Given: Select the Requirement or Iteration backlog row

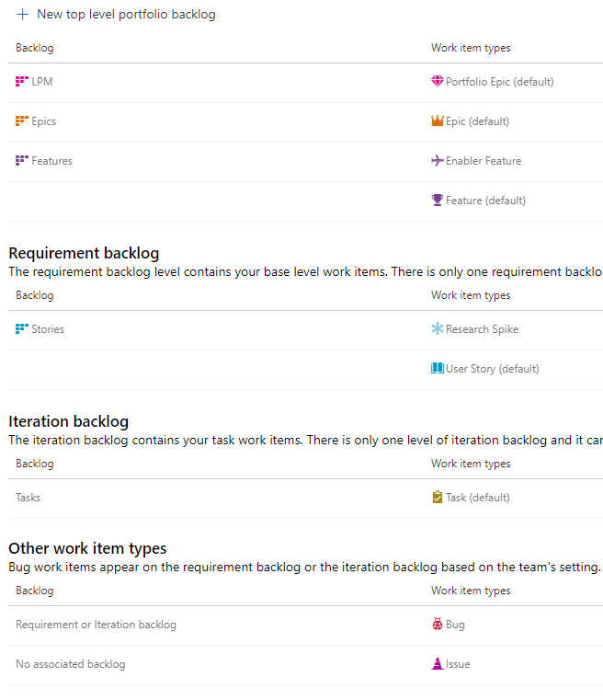Looking at the screenshot, I should tap(305, 625).
